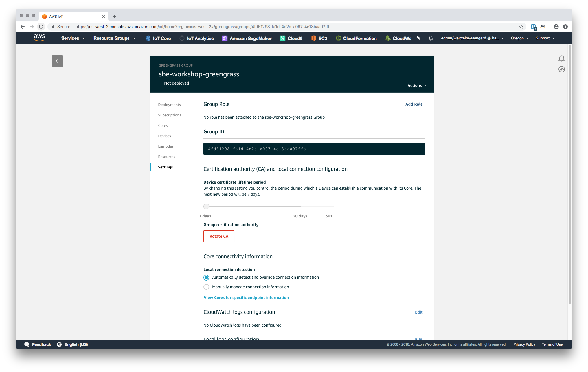Click the Feedback chat icon in footer
The height and width of the screenshot is (372, 588).
(27, 344)
